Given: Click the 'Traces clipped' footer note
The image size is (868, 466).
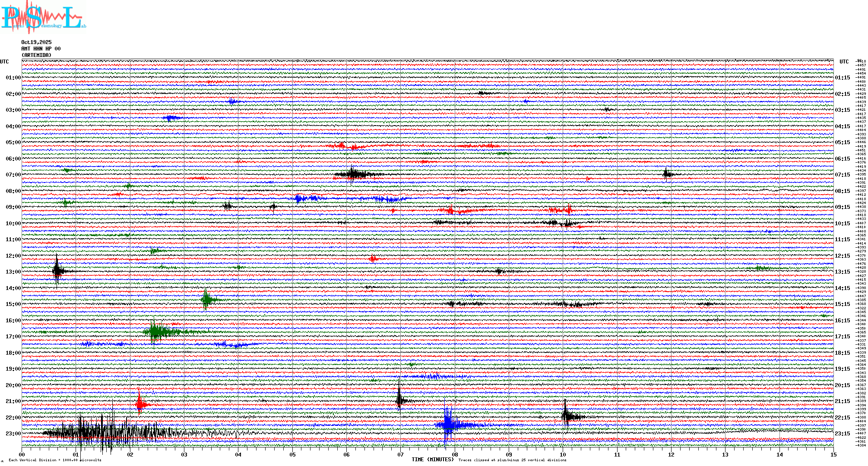Looking at the screenshot, I should coord(512,460).
